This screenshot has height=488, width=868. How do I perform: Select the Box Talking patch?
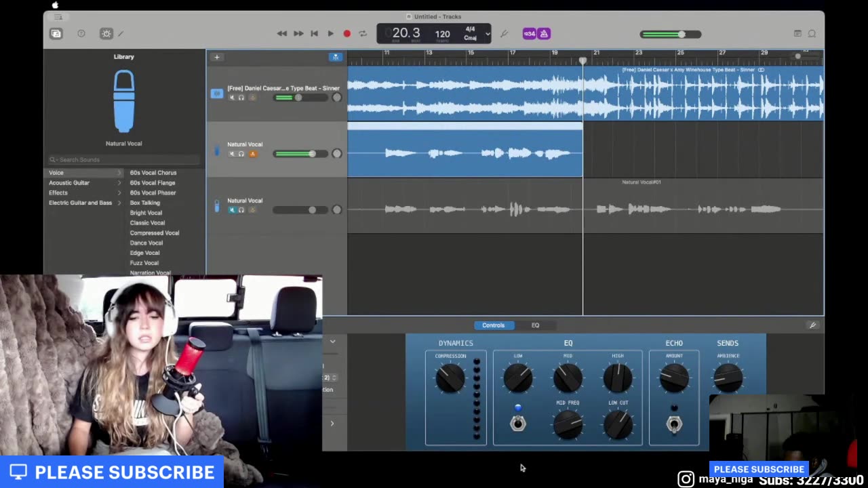(x=145, y=203)
